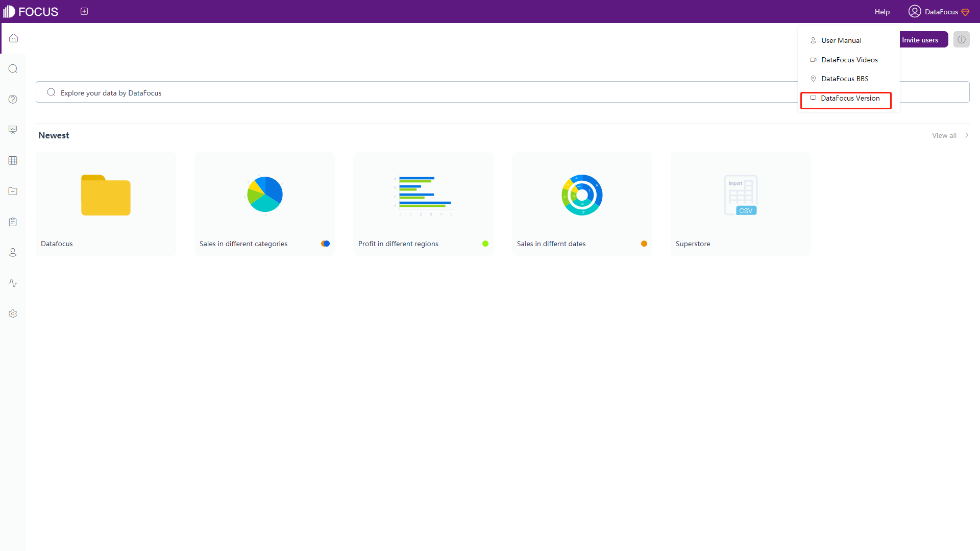Click the magnifier icon in the search box
The height and width of the screenshot is (551, 980).
pos(51,92)
